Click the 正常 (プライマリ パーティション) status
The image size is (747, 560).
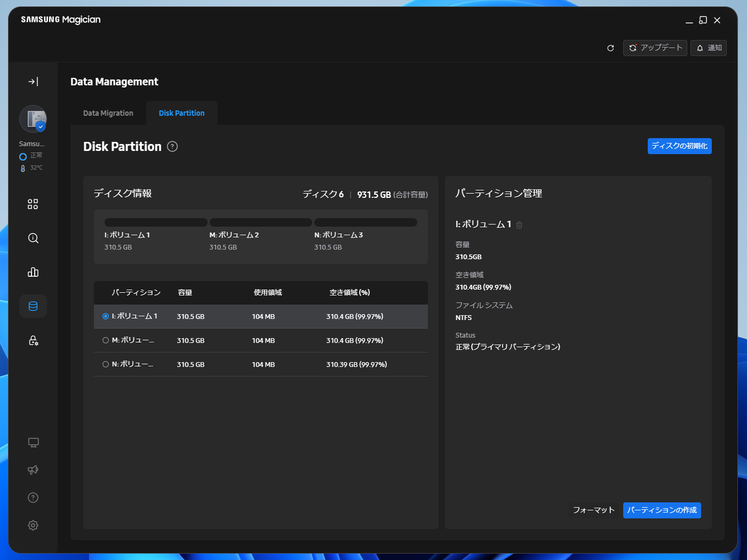508,347
